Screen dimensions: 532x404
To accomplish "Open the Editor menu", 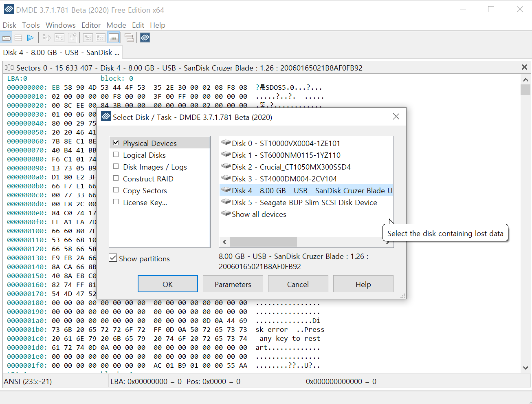I will [x=91, y=25].
